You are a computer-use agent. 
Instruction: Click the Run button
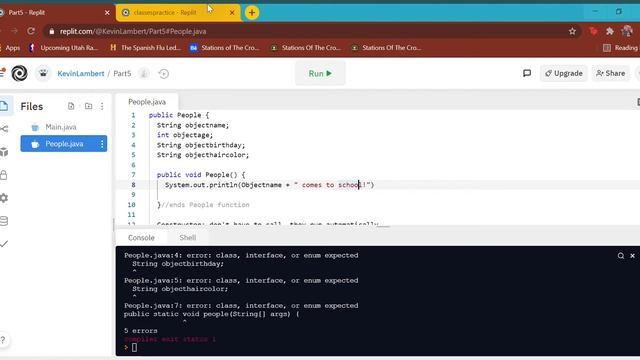point(320,73)
